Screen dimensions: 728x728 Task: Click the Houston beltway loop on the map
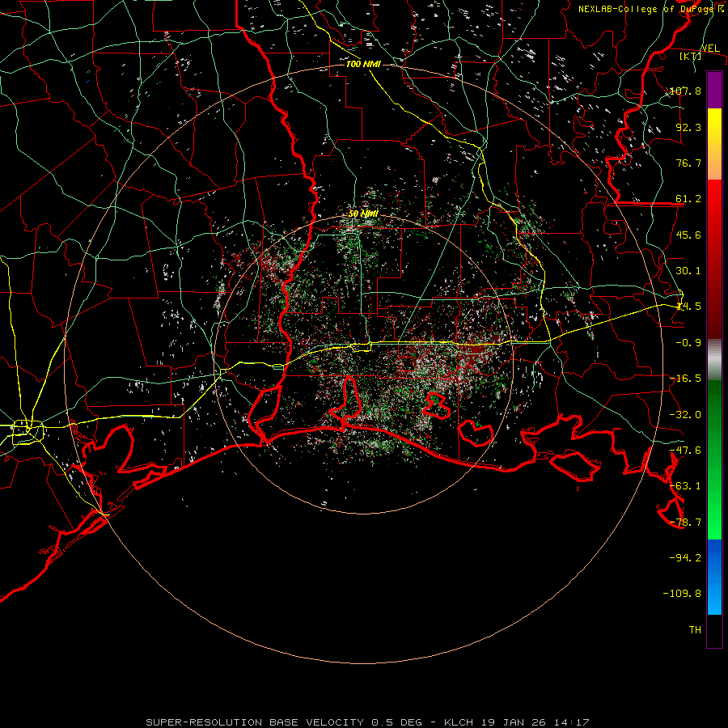click(28, 432)
